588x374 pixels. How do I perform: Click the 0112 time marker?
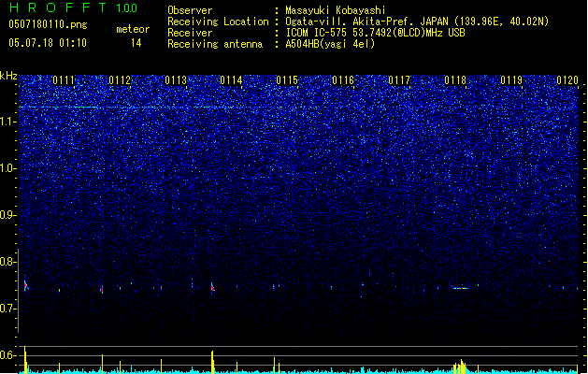point(120,80)
